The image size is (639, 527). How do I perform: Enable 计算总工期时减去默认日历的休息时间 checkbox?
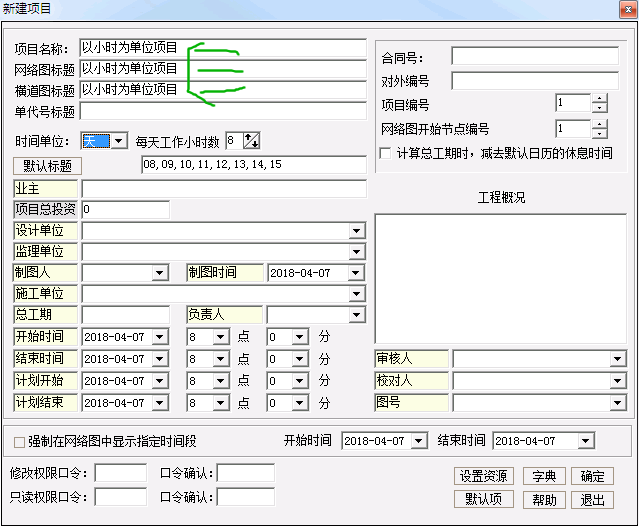pyautogui.click(x=385, y=153)
